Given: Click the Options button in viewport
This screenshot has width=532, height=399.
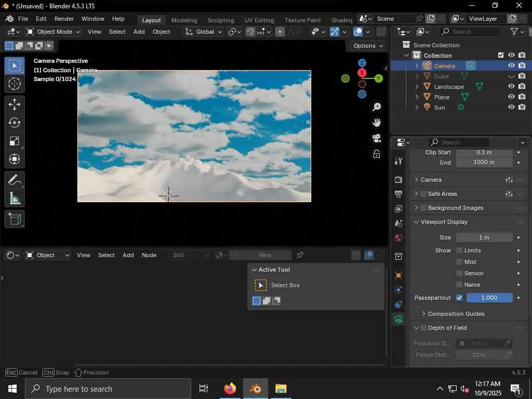Looking at the screenshot, I should 367,46.
